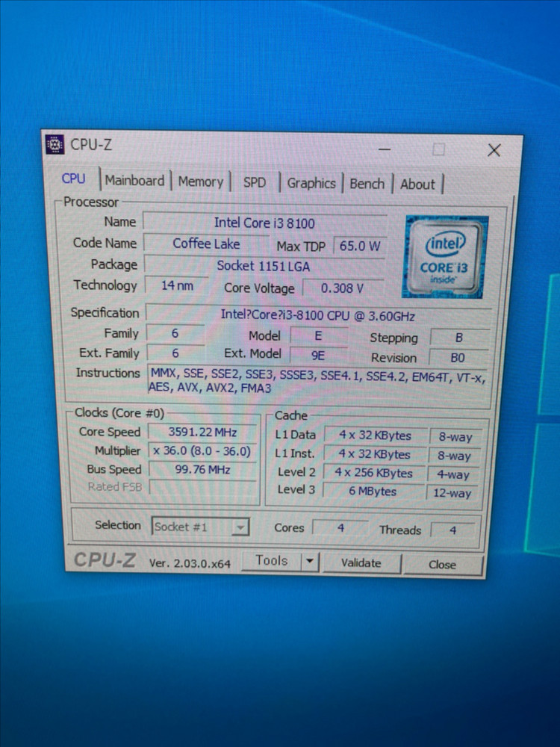Click the Specification field 'i3-8100 CPU @ 3.60GHz'

click(317, 315)
